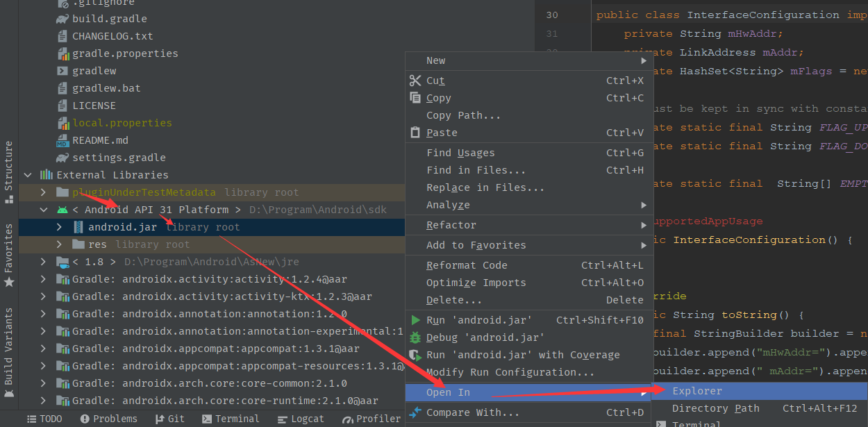Open the Problems tool window
Image resolution: width=868 pixels, height=427 pixels.
[109, 419]
